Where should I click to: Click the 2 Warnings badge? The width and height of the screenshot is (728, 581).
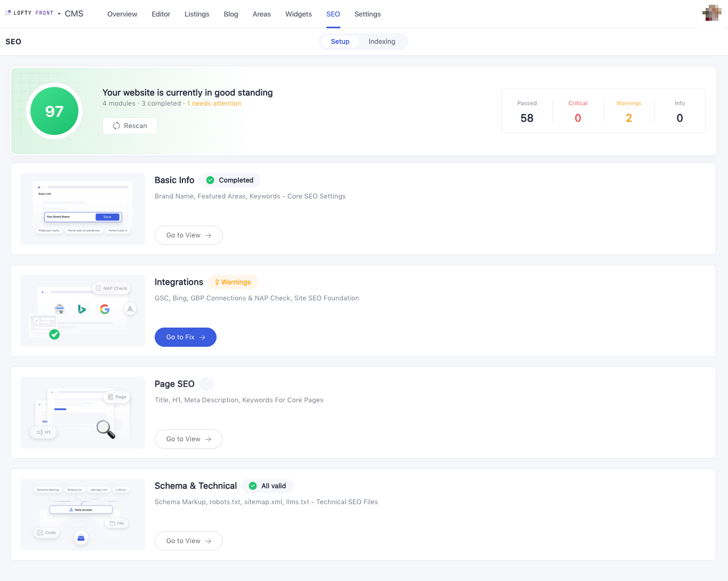tap(233, 282)
